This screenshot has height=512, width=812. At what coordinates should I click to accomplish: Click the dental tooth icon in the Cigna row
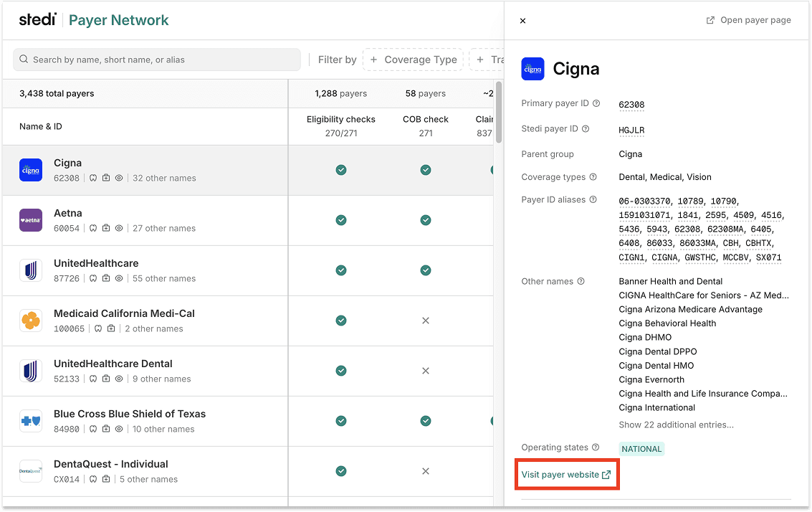93,178
